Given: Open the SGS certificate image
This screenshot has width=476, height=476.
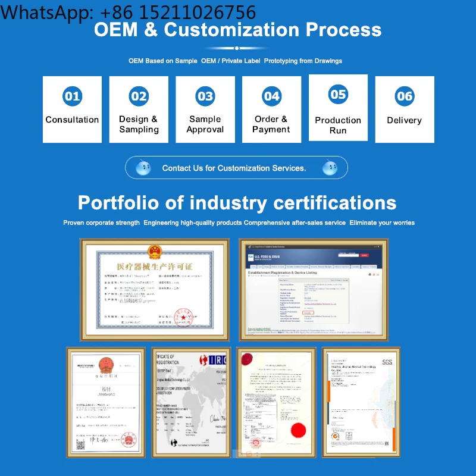Looking at the screenshot, I should [361, 403].
